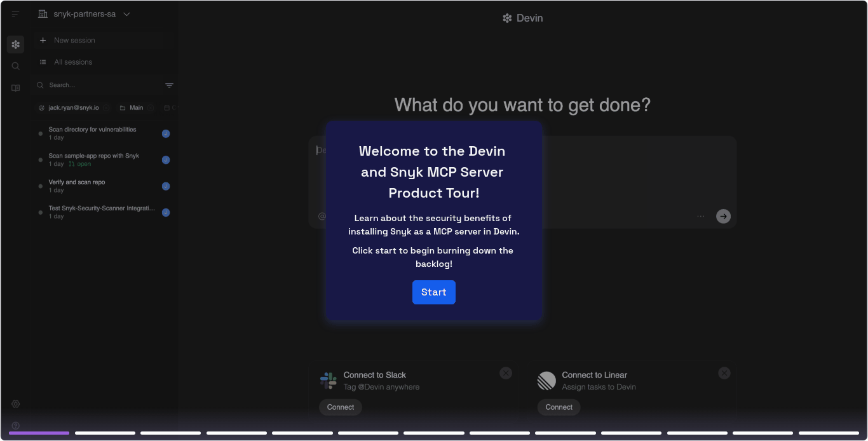Focus the sessions Search field
Viewport: 868px width, 441px height.
click(98, 85)
